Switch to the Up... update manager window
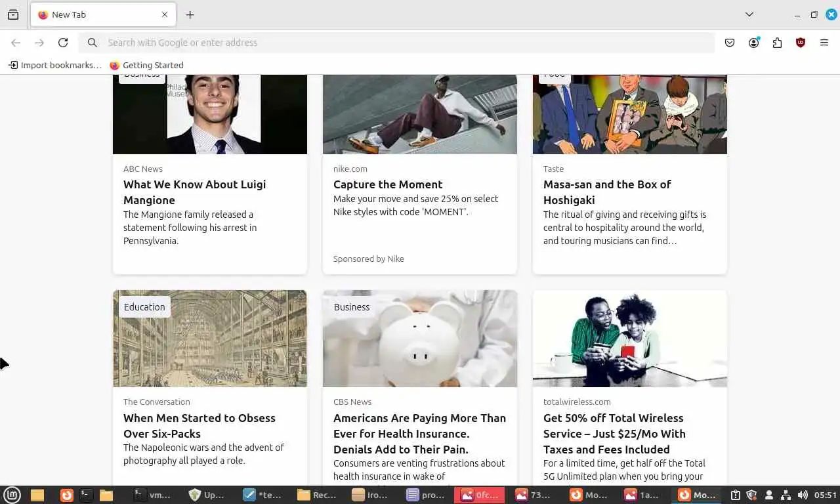This screenshot has height=504, width=840. tap(207, 495)
